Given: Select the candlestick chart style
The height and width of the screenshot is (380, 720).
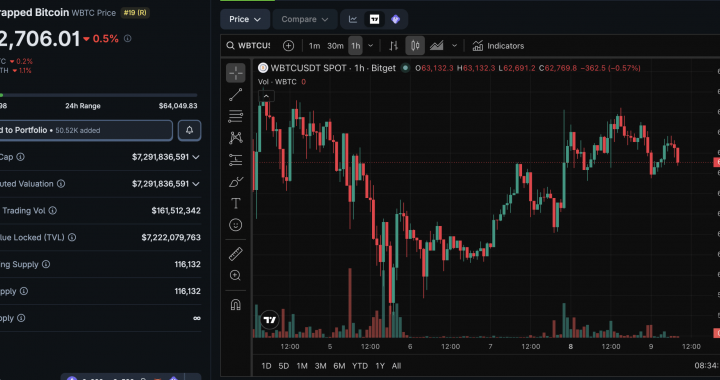Looking at the screenshot, I should (415, 46).
